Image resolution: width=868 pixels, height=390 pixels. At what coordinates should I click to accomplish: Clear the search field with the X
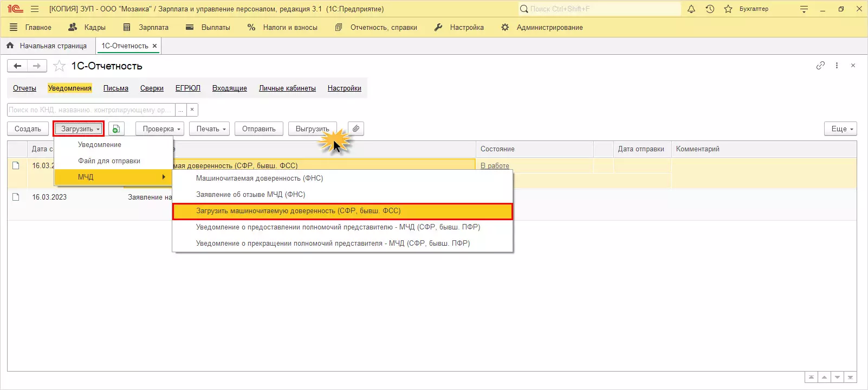pyautogui.click(x=192, y=110)
